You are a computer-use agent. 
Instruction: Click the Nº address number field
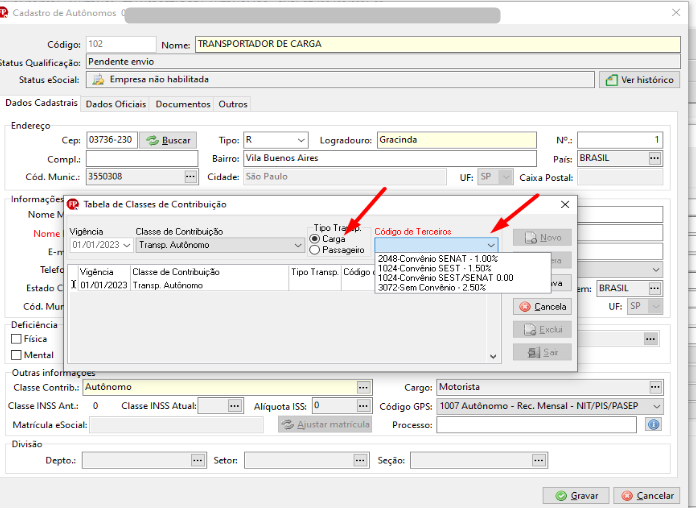tap(620, 140)
